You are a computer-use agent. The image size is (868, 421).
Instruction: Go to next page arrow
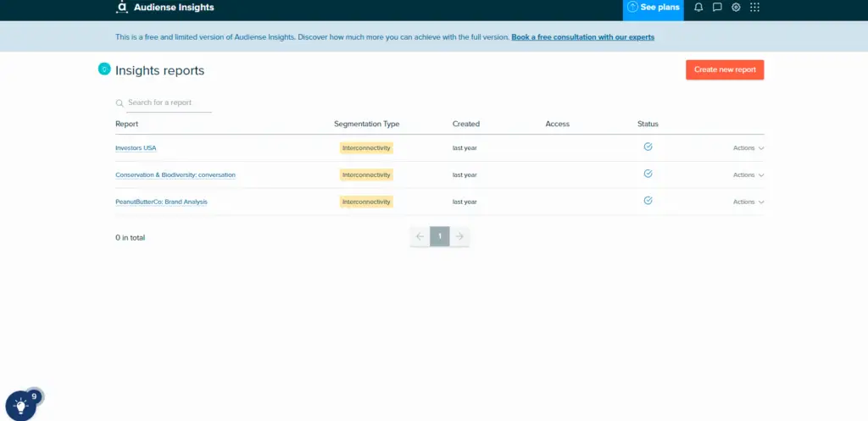pos(459,237)
